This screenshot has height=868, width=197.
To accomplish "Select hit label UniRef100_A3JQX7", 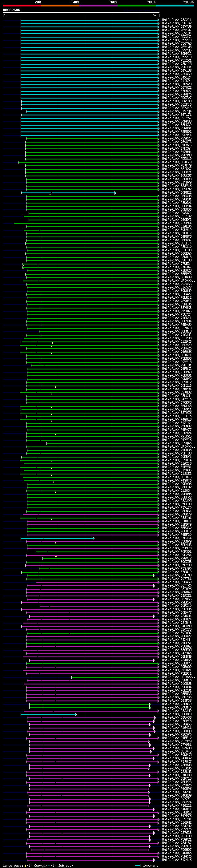I will point(177,762).
